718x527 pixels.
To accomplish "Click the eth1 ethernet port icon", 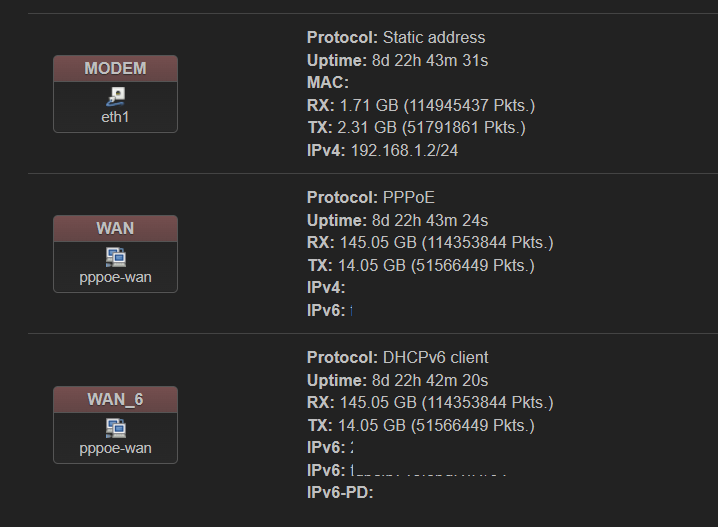I will pos(116,97).
